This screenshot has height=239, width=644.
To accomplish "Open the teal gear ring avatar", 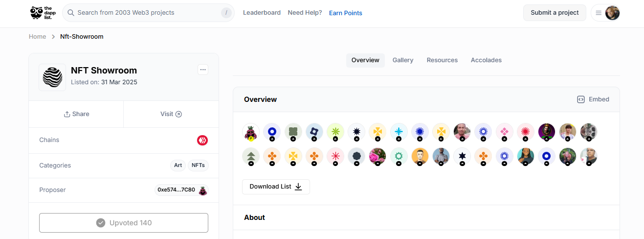I will tap(399, 157).
